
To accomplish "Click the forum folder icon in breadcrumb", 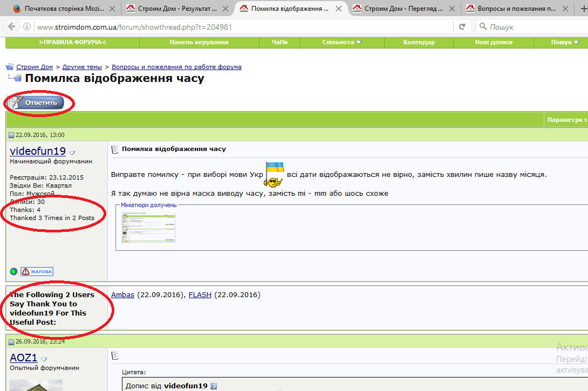I will 10,67.
